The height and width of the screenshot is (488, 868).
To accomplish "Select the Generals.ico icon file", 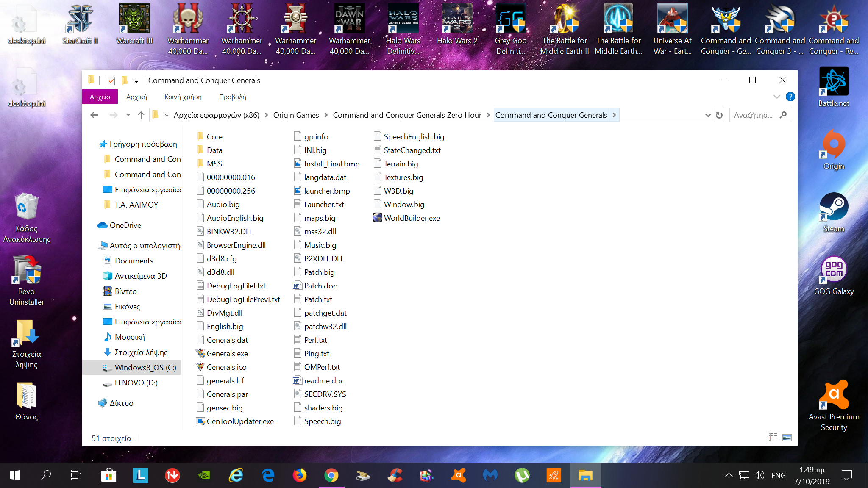I will (x=221, y=367).
